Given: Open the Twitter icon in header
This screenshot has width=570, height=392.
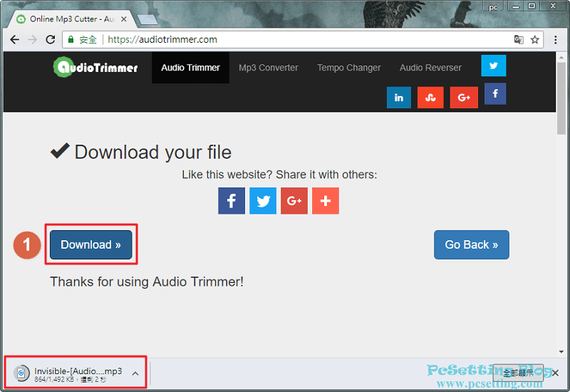Looking at the screenshot, I should tap(493, 66).
